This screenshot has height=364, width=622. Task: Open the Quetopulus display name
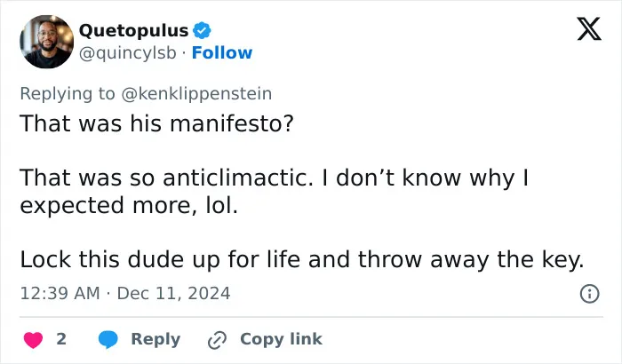[133, 30]
